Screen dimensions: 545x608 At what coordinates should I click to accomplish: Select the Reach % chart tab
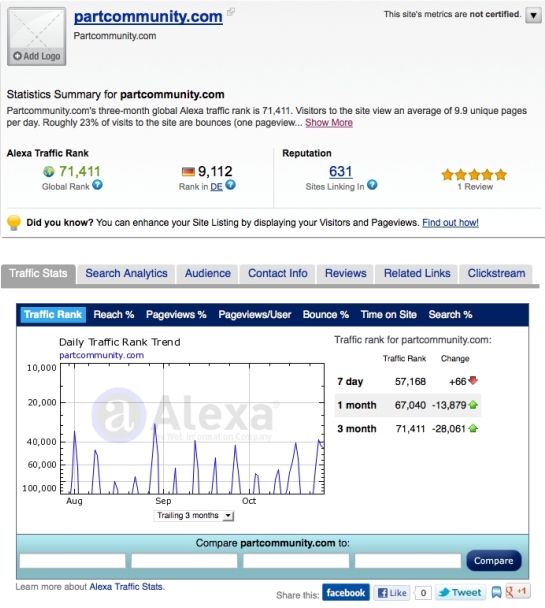(x=114, y=314)
